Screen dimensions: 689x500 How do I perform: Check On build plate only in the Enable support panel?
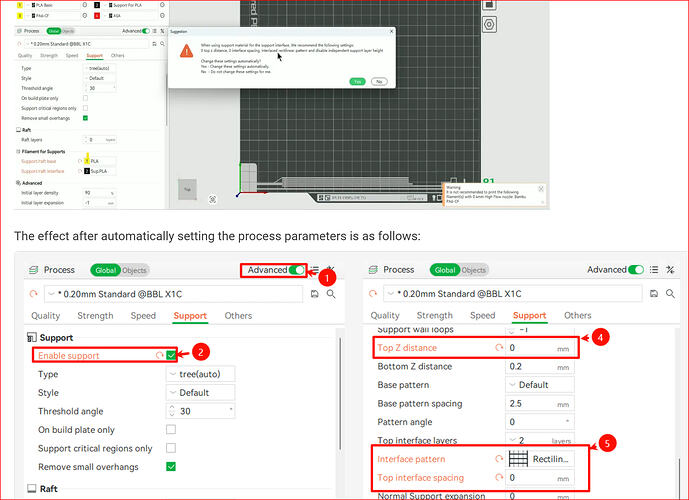tap(171, 429)
